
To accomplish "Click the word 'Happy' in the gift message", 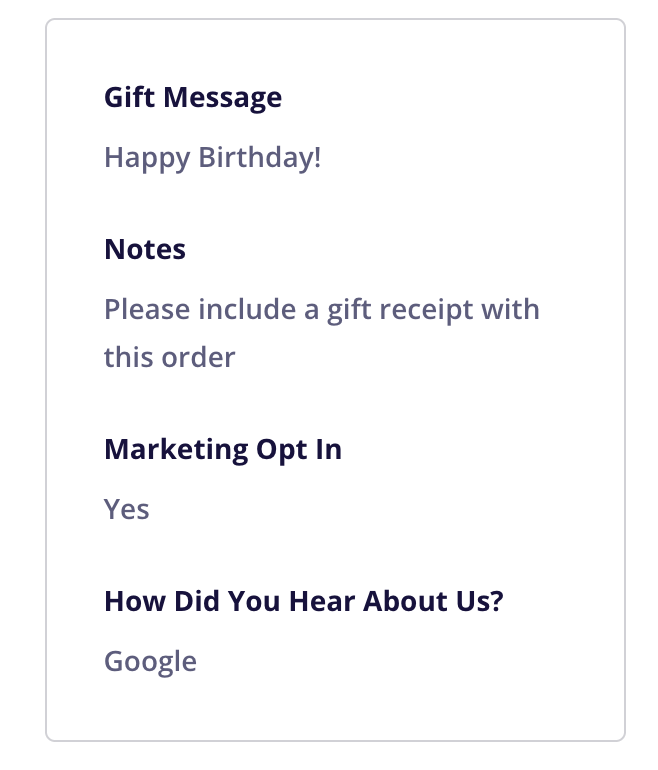I will [147, 159].
